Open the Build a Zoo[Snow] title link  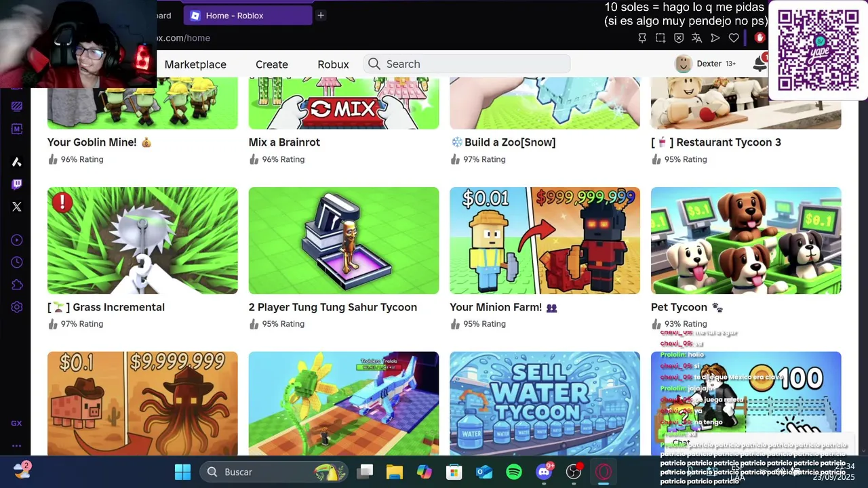[x=503, y=142]
